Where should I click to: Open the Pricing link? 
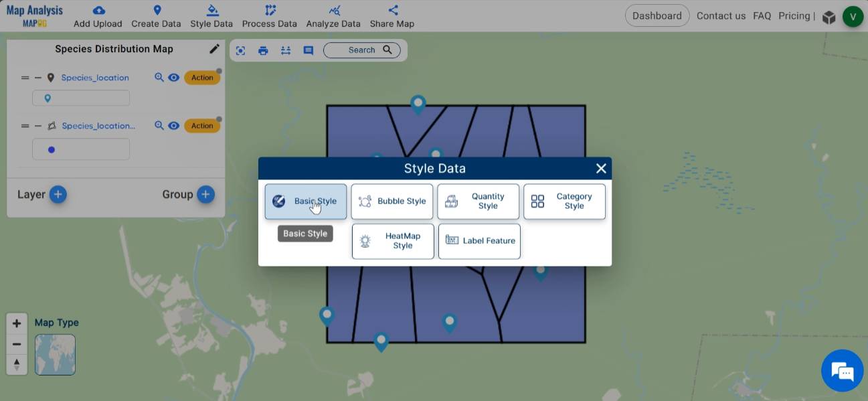coord(794,15)
